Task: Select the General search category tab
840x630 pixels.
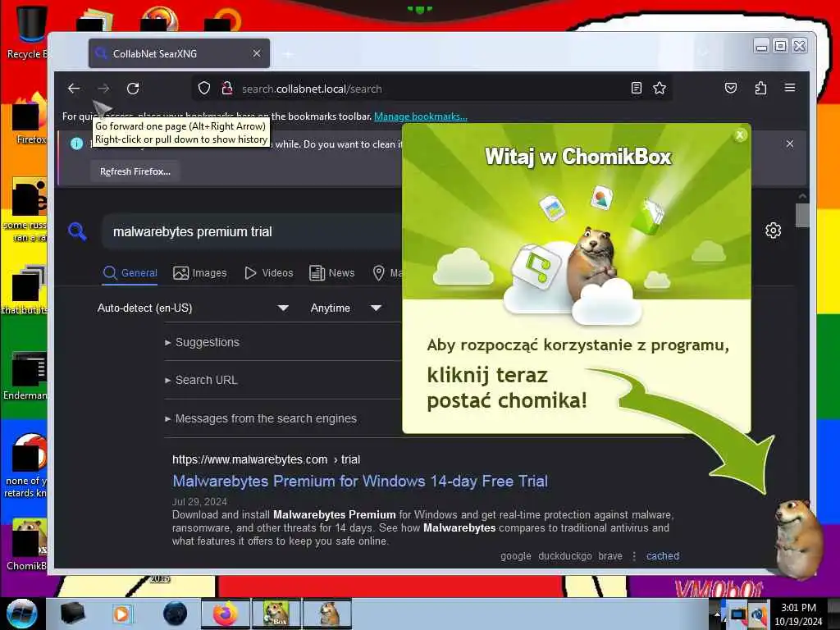Action: click(130, 272)
